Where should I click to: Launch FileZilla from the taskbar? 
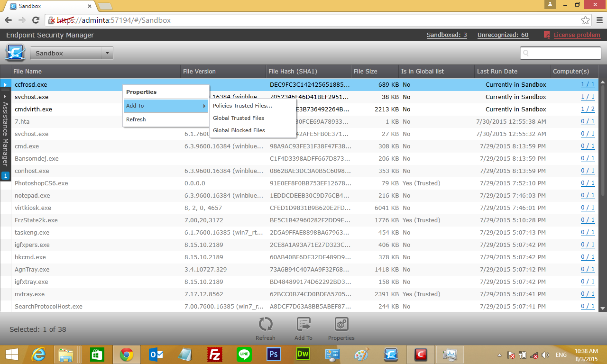click(215, 355)
